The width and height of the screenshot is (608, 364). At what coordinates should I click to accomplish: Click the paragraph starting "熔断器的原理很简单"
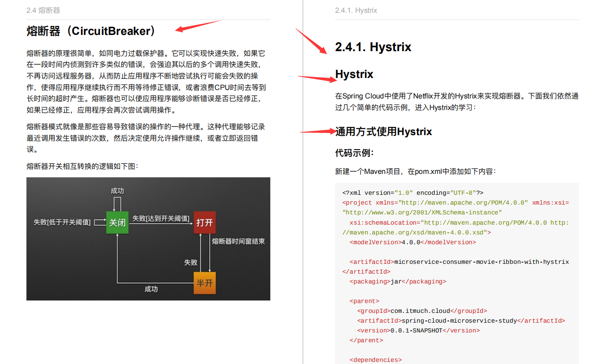click(147, 81)
